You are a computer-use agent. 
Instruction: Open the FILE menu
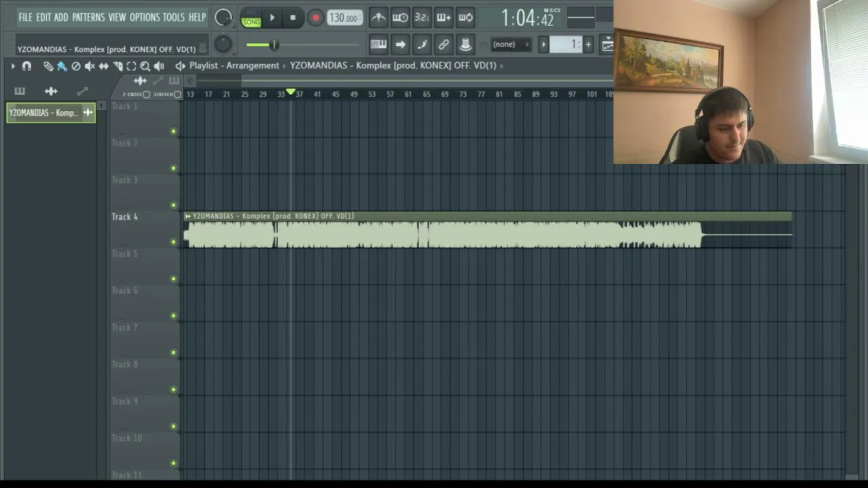[26, 17]
